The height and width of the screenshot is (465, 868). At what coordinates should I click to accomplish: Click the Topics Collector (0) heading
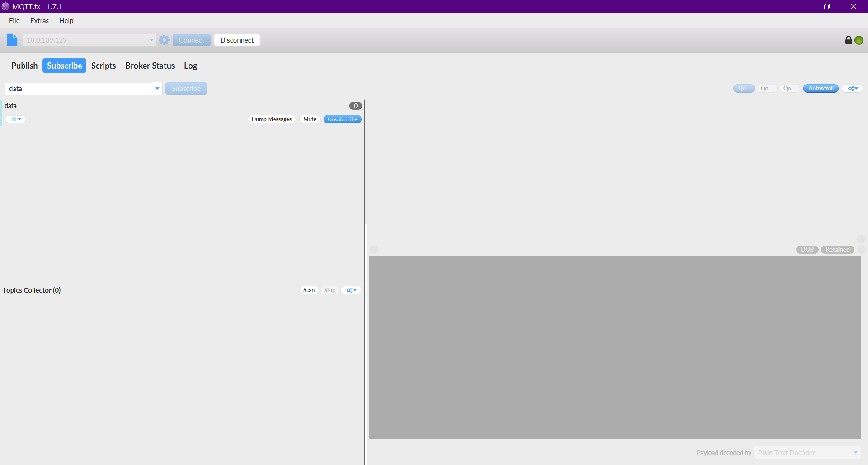tap(32, 290)
